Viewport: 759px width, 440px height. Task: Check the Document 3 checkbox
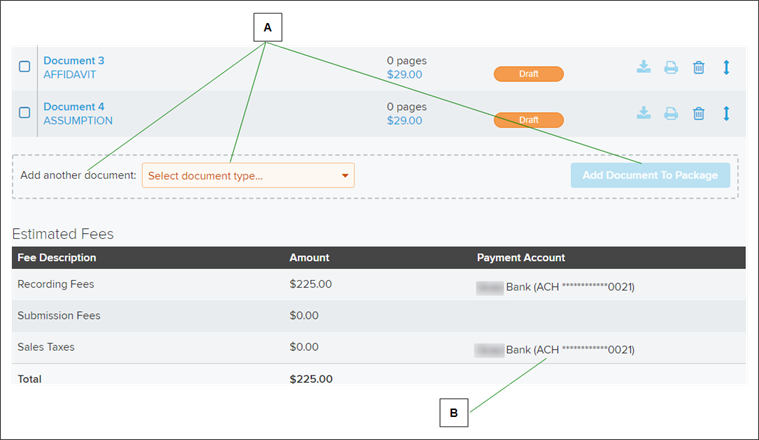pyautogui.click(x=24, y=67)
